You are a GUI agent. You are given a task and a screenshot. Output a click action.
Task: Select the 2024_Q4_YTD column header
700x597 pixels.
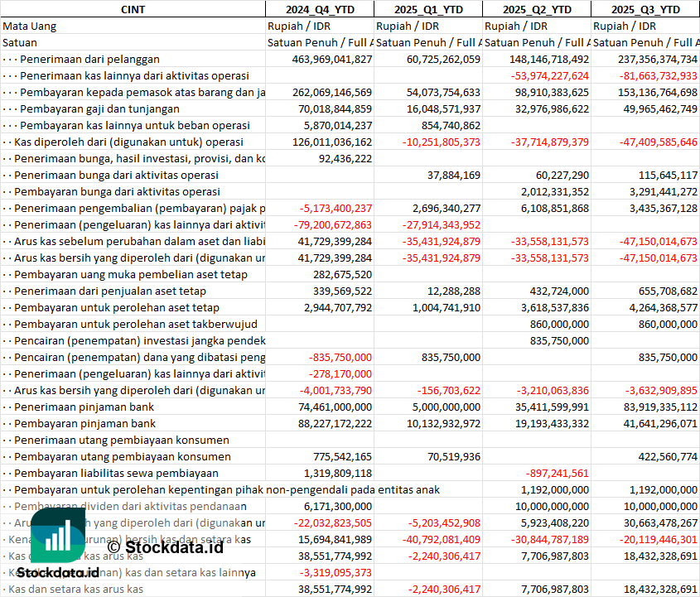[x=320, y=9]
